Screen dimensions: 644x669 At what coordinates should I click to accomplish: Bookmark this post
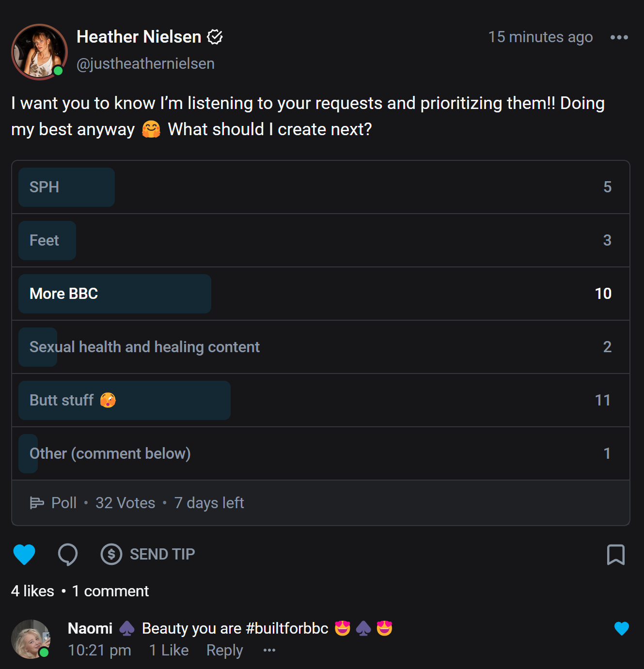pos(616,555)
